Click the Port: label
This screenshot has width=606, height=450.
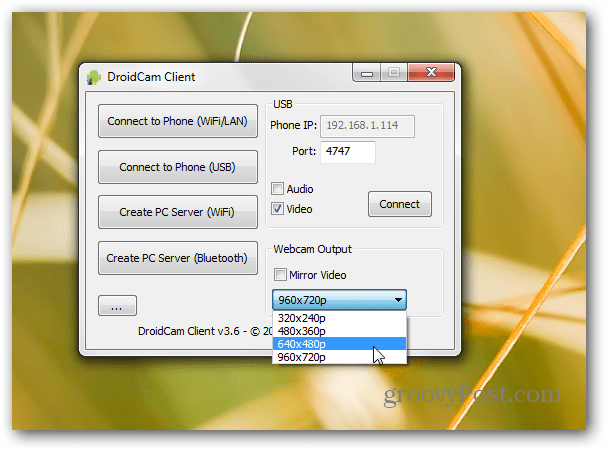tap(304, 151)
